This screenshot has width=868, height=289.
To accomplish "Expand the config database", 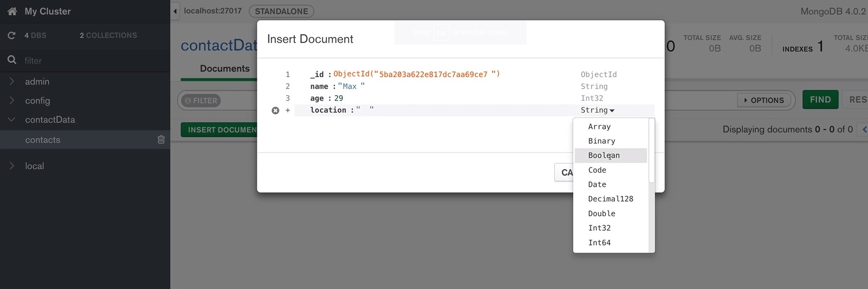I will click(x=12, y=101).
